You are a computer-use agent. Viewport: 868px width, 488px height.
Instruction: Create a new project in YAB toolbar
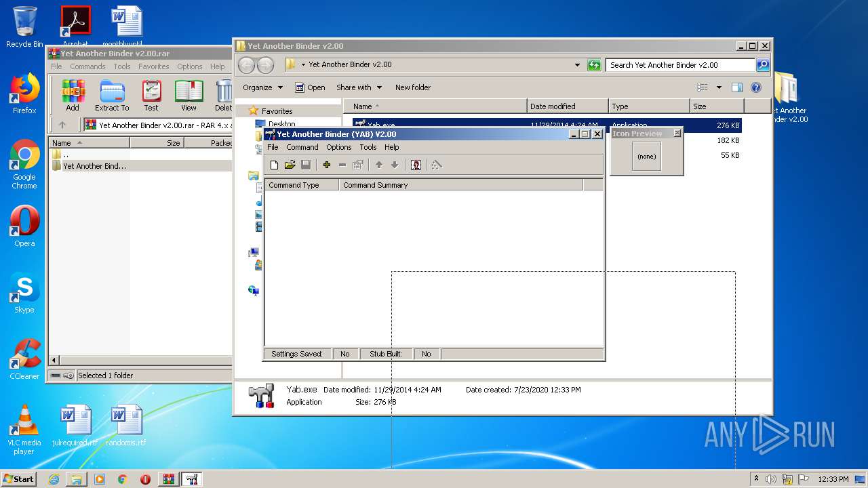click(274, 165)
